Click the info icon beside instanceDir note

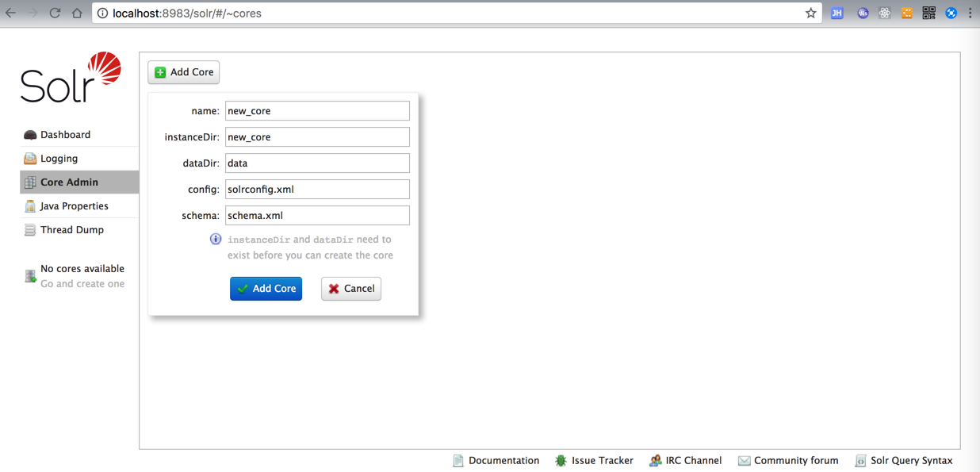[x=216, y=239]
